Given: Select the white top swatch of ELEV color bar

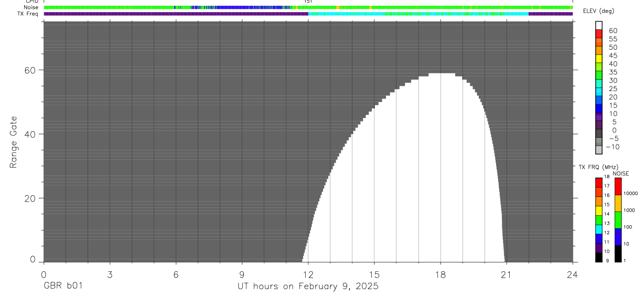Looking at the screenshot, I should 599,26.
